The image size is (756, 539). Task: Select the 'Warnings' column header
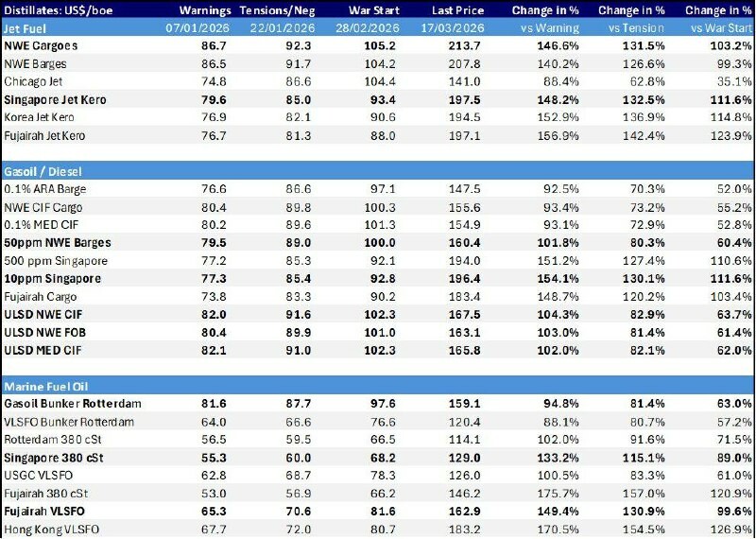(205, 11)
